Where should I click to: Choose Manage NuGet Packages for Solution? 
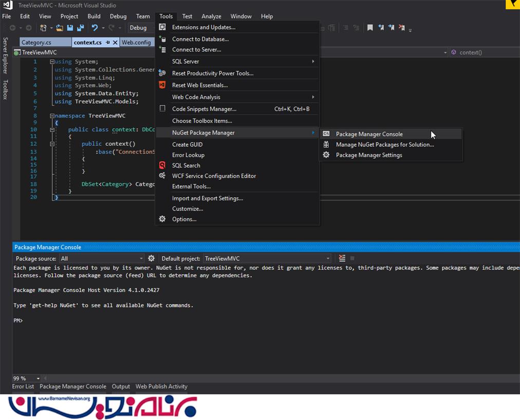(391, 144)
